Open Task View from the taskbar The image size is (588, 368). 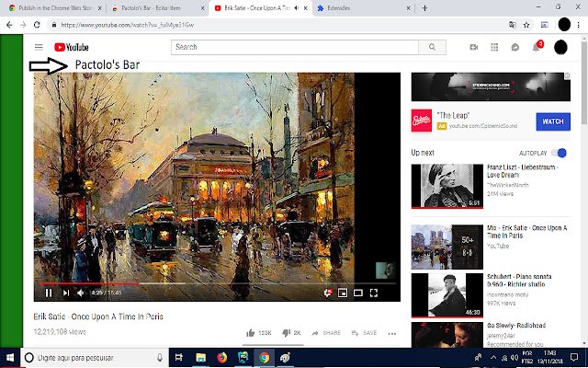tap(179, 358)
